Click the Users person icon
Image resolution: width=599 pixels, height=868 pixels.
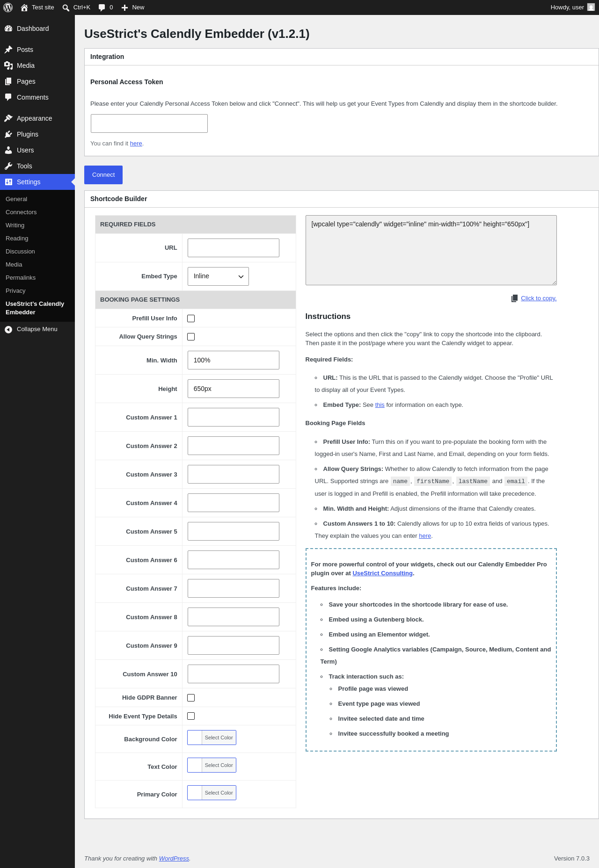click(x=8, y=150)
